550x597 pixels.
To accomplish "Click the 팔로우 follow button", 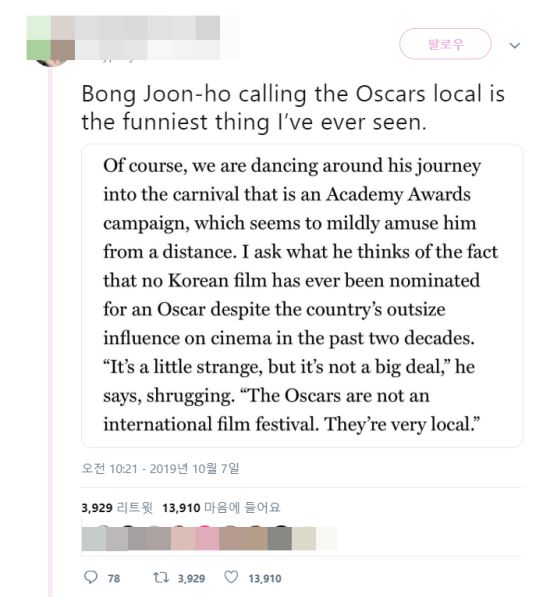I will coord(445,44).
